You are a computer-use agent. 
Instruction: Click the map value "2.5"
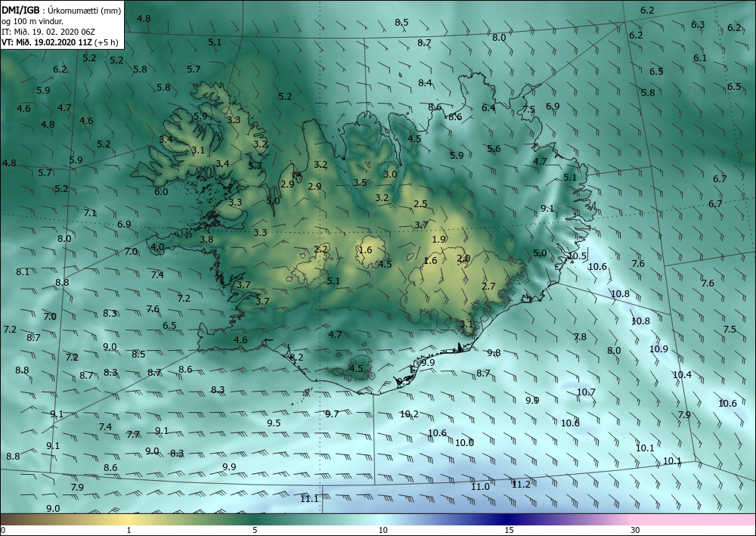(x=420, y=204)
